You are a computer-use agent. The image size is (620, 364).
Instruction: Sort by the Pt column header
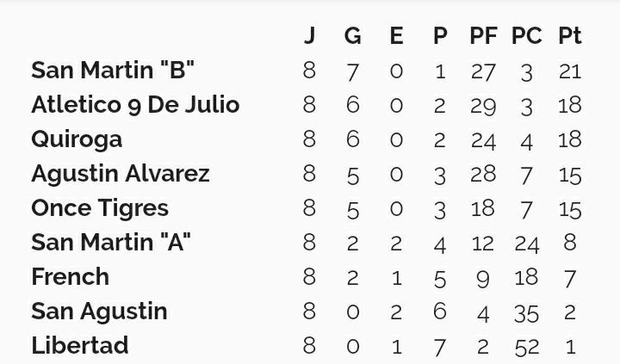coord(570,35)
